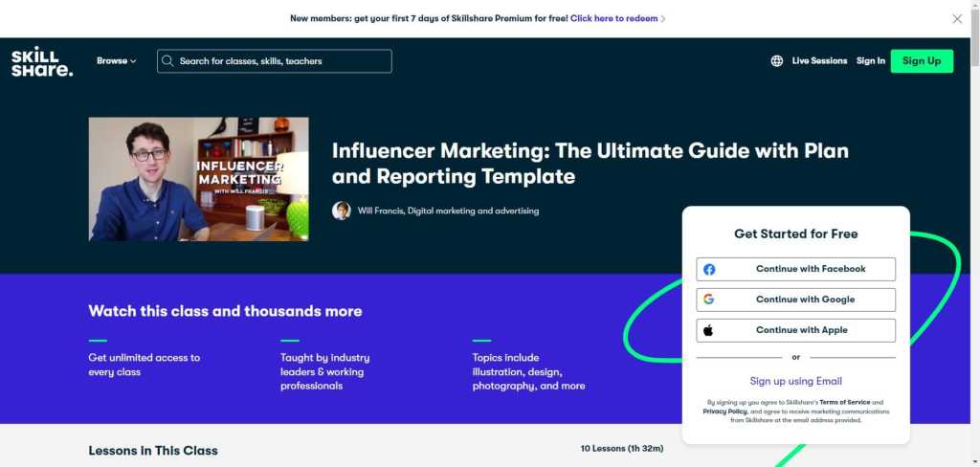Click the search classes input field
The width and height of the screenshot is (980, 467).
[282, 61]
